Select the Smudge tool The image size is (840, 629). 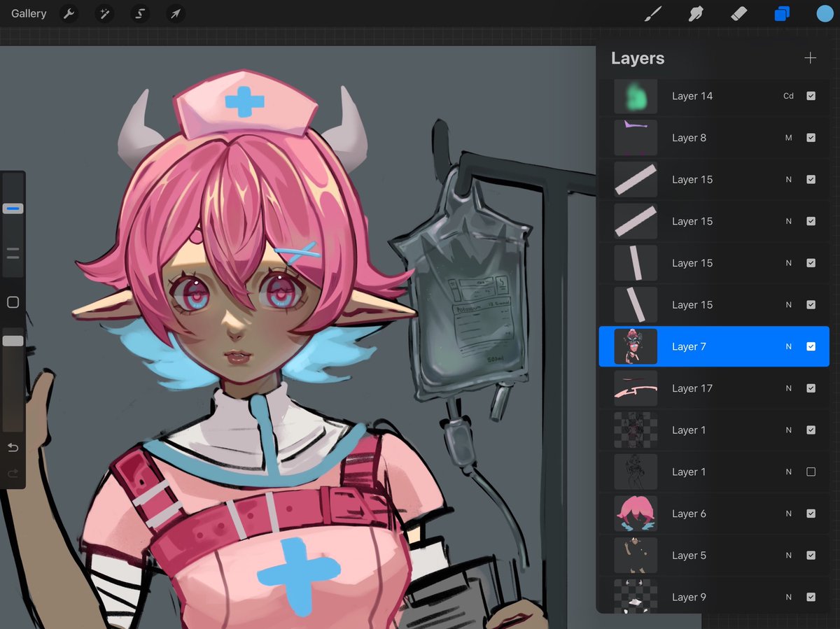tap(696, 13)
